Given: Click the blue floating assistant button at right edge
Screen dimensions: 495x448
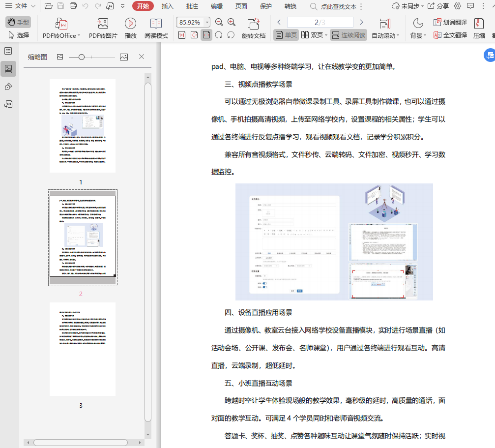Looking at the screenshot, I should pos(489,55).
